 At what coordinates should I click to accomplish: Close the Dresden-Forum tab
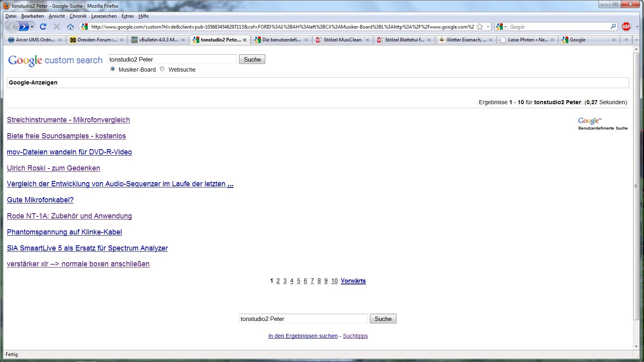(122, 40)
